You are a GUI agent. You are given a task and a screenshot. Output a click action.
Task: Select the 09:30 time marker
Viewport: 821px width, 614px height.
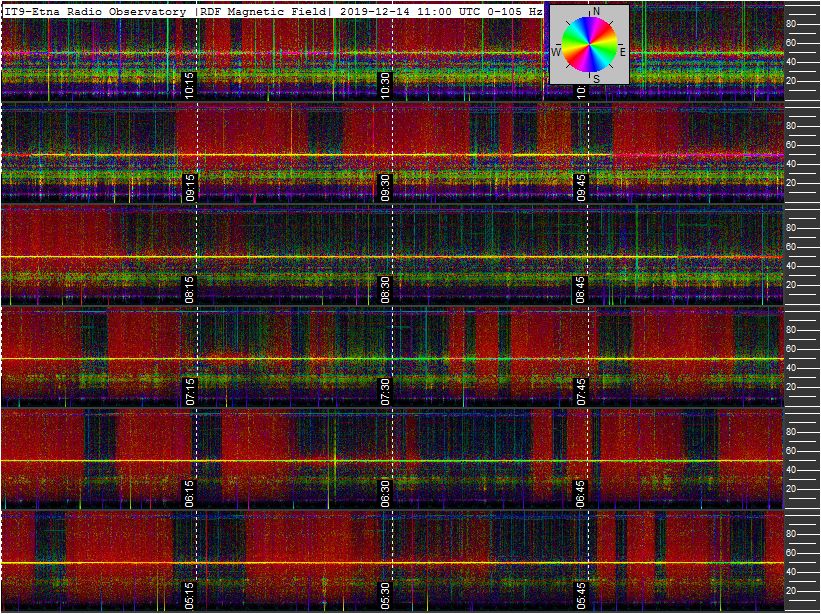tap(385, 187)
